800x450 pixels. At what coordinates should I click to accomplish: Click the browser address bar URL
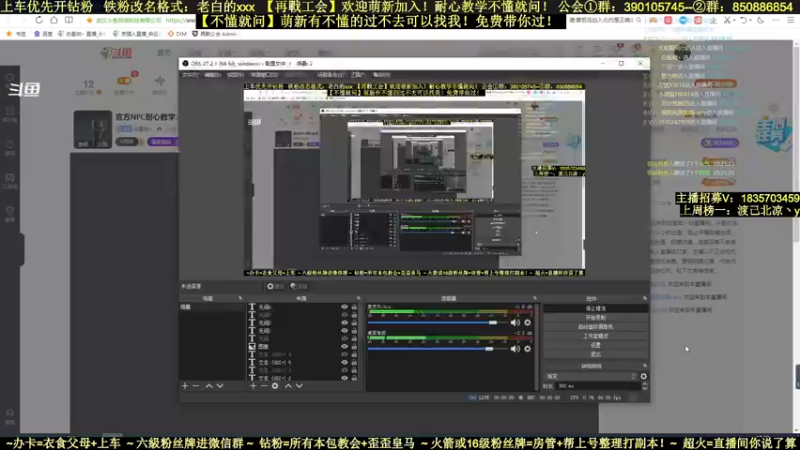[x=180, y=20]
